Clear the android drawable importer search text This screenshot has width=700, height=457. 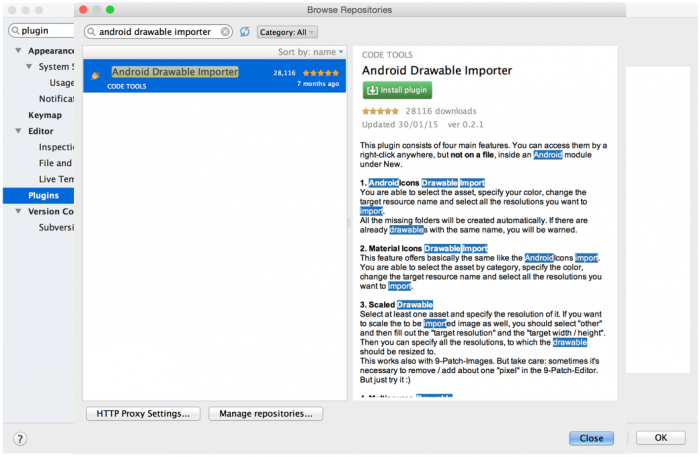click(x=225, y=32)
